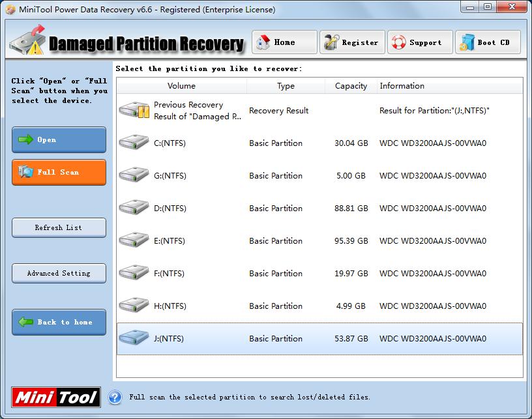Click the 95.39 GB capacity cell

pos(351,240)
